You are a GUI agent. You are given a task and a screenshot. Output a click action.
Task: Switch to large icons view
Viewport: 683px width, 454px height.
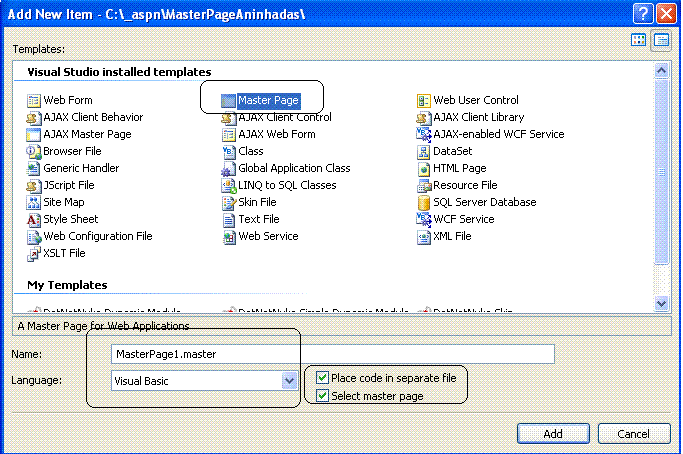coord(639,40)
